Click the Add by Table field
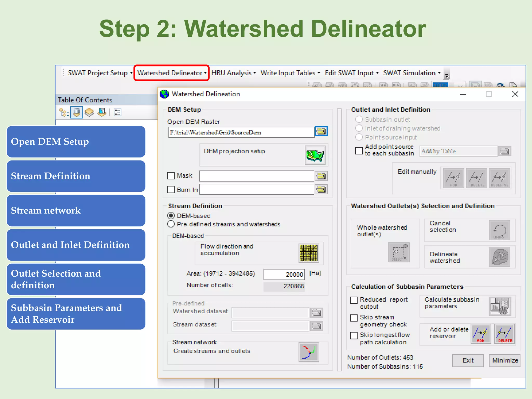This screenshot has width=532, height=399. pyautogui.click(x=459, y=151)
